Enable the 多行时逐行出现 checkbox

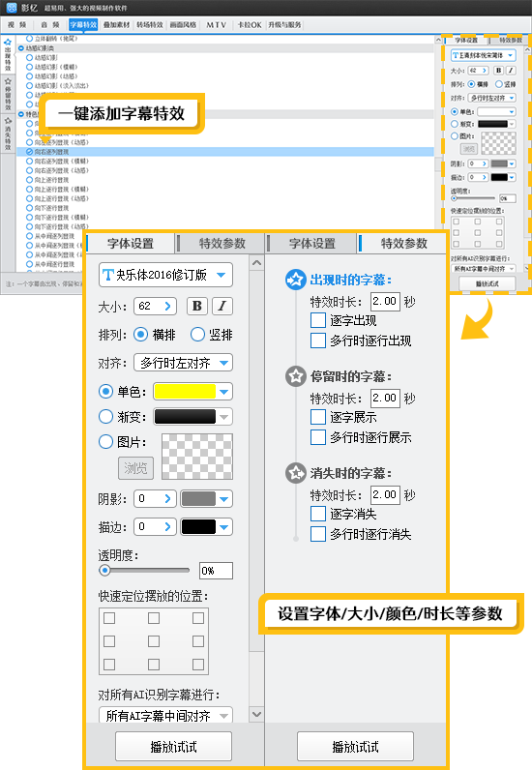[x=318, y=341]
